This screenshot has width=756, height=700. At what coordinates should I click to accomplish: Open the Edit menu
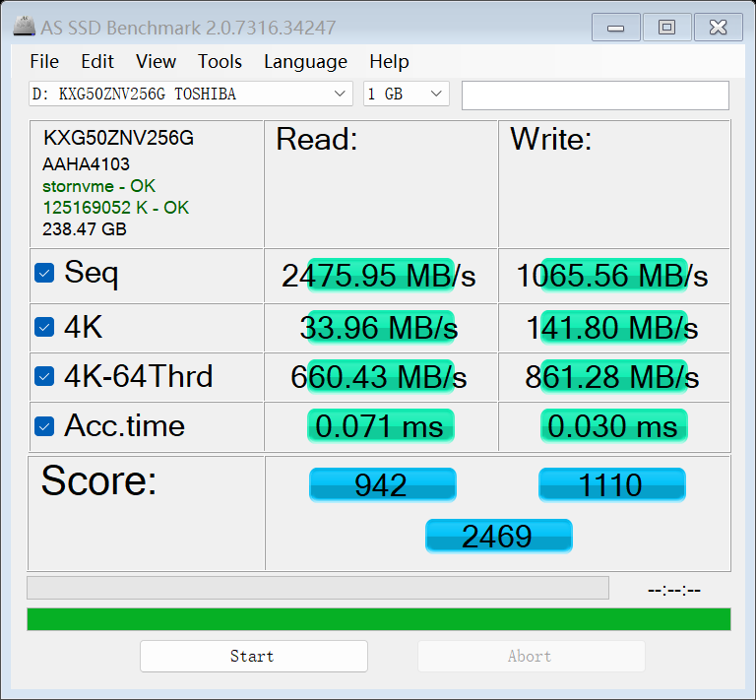(x=97, y=62)
